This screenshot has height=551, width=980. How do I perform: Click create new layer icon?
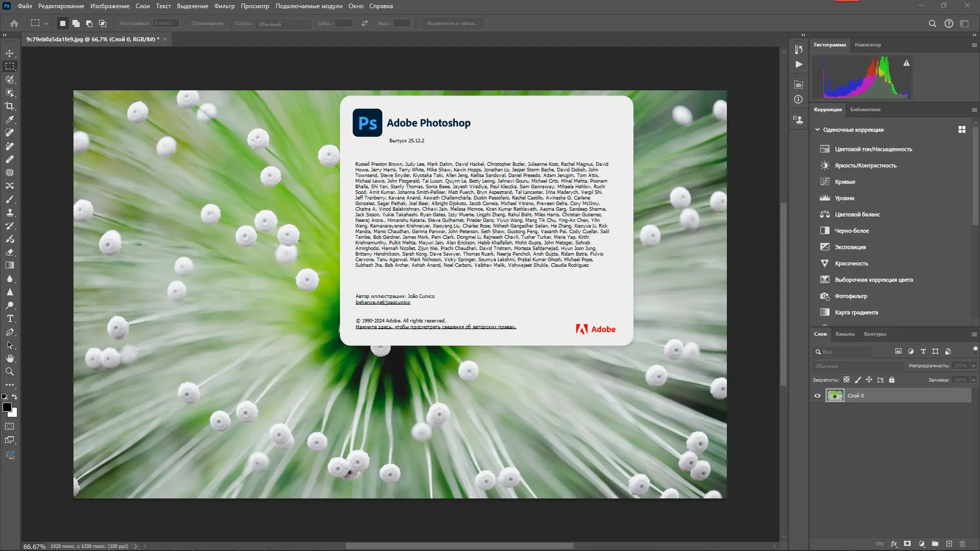pos(949,544)
